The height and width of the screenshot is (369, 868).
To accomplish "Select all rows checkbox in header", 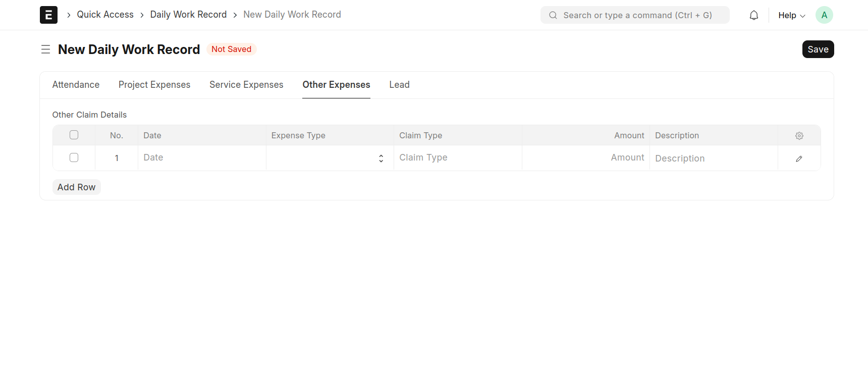I will click(74, 135).
